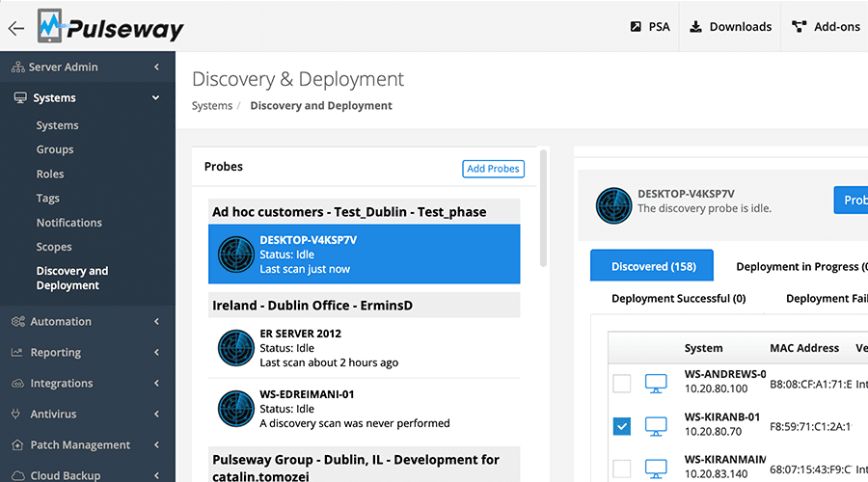Image resolution: width=868 pixels, height=482 pixels.
Task: Click 'Ad hoc customers - Test_Dublin - Test_phase' header
Action: tap(365, 212)
